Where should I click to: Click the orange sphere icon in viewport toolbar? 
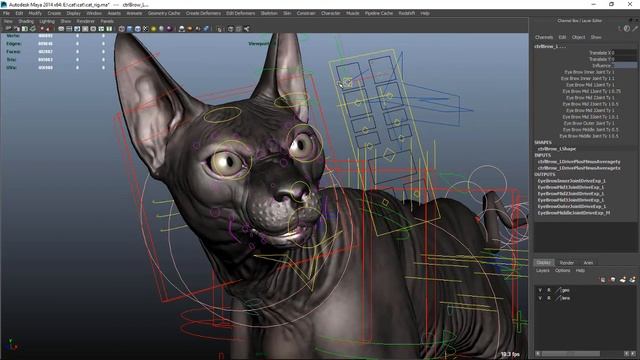189,29
